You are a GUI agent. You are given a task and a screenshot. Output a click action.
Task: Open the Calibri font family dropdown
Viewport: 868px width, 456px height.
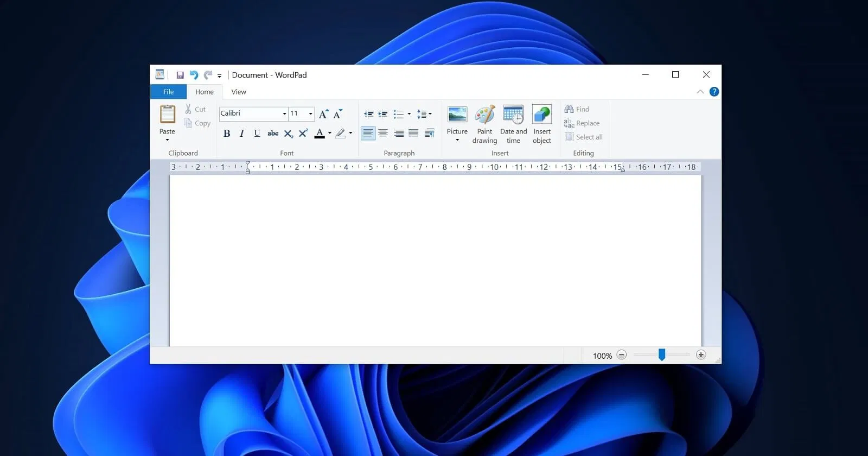284,113
